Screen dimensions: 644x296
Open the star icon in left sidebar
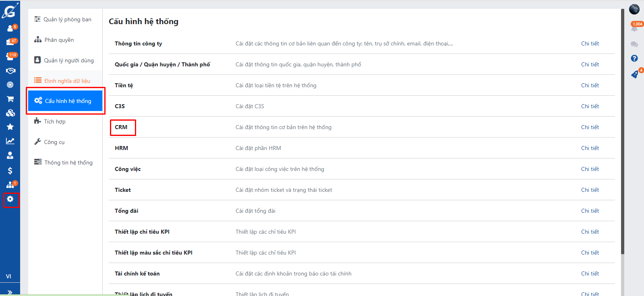(10, 127)
